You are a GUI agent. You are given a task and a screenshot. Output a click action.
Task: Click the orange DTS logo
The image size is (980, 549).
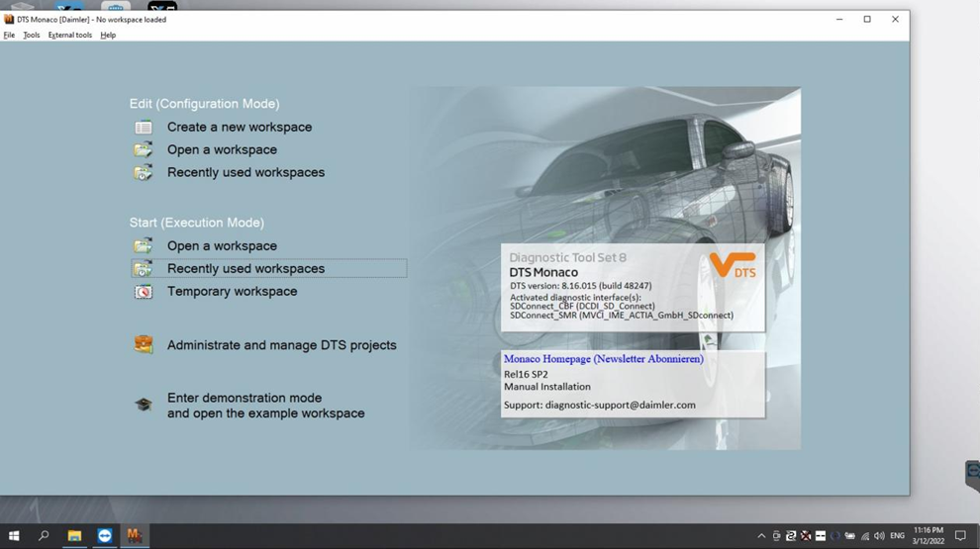tap(734, 265)
